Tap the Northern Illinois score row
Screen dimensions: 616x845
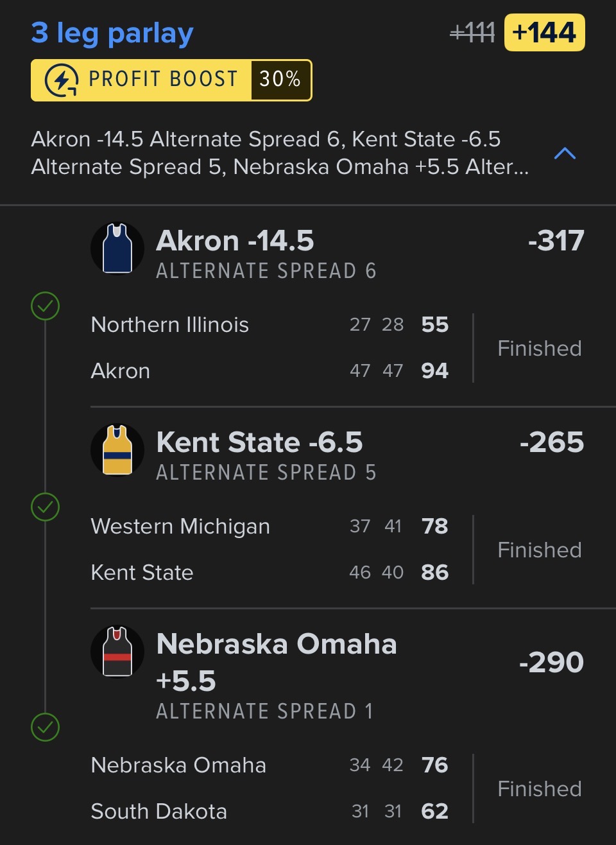tap(269, 325)
